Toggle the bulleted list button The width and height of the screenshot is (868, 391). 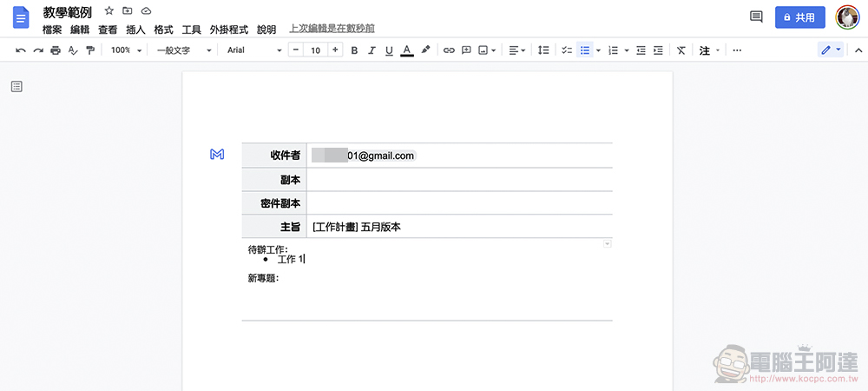[584, 50]
